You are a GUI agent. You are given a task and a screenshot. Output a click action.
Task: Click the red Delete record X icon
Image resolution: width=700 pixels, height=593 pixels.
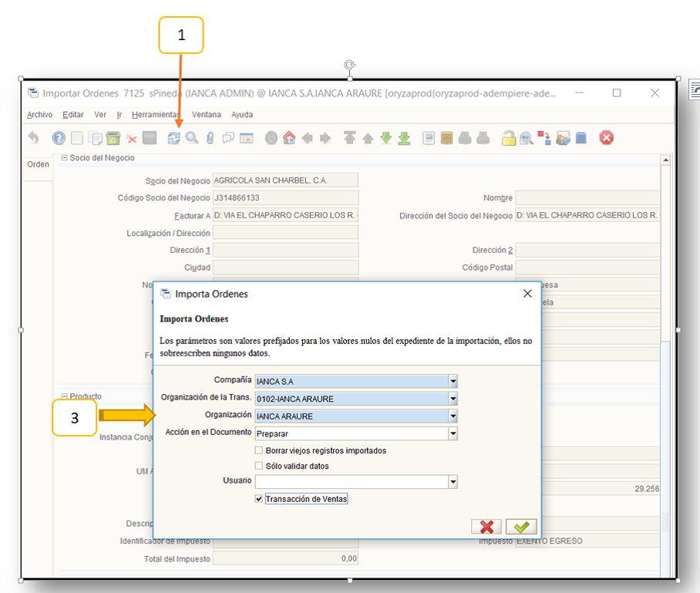pyautogui.click(x=130, y=138)
